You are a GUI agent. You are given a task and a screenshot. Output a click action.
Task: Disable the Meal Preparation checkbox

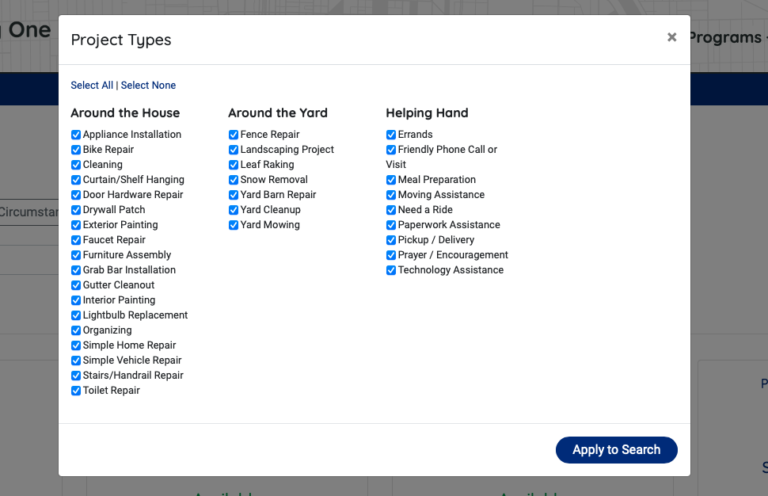391,180
